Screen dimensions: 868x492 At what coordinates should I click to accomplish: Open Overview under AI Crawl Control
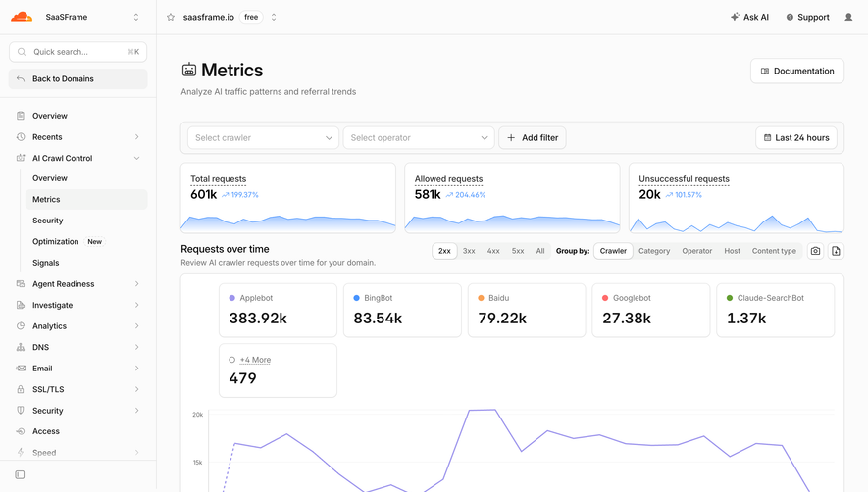coord(50,178)
